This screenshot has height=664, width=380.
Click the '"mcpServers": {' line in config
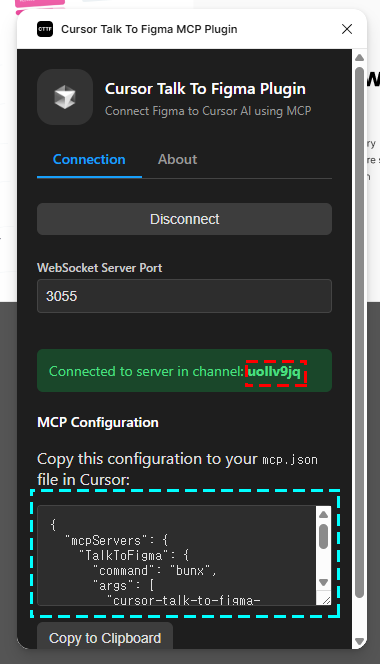pos(116,540)
